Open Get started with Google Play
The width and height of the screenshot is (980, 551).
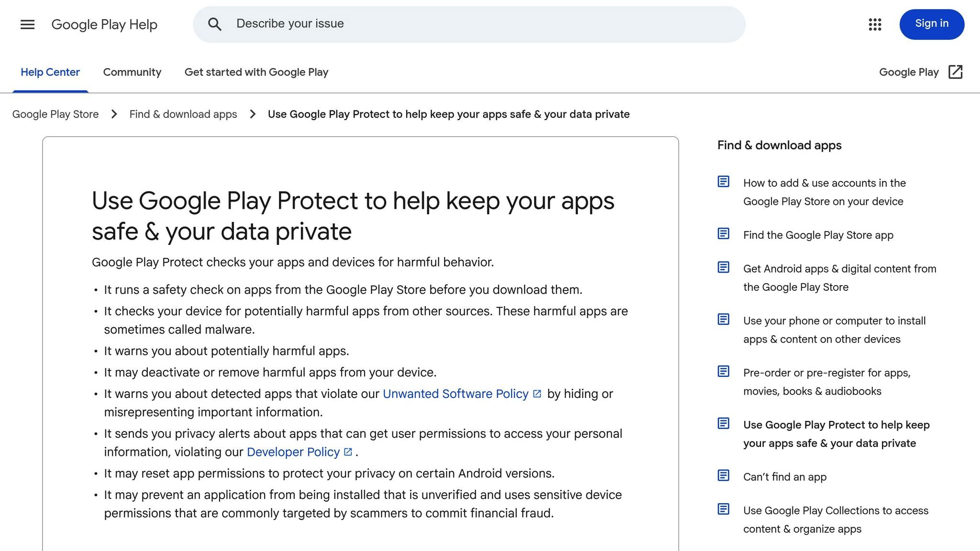pyautogui.click(x=256, y=72)
